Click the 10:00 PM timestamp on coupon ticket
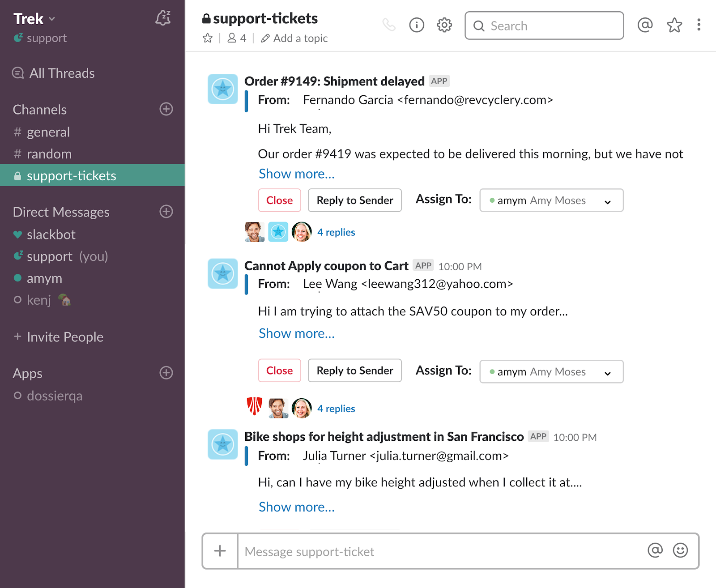Screen dimensions: 716x588 click(460, 267)
